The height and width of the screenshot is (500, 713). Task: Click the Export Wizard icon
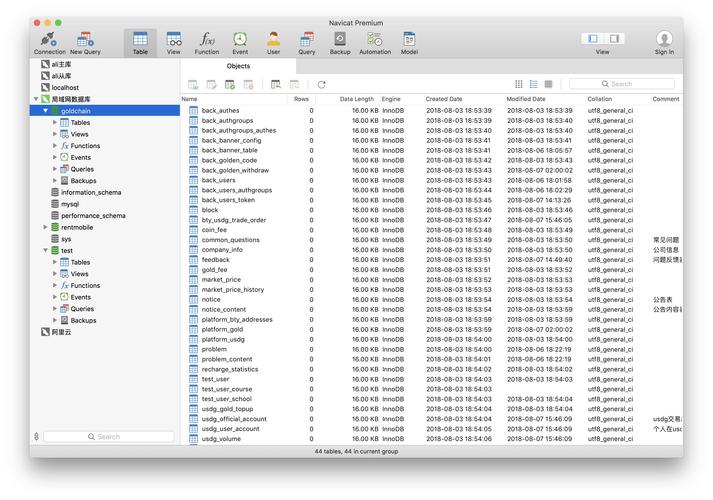coord(294,85)
